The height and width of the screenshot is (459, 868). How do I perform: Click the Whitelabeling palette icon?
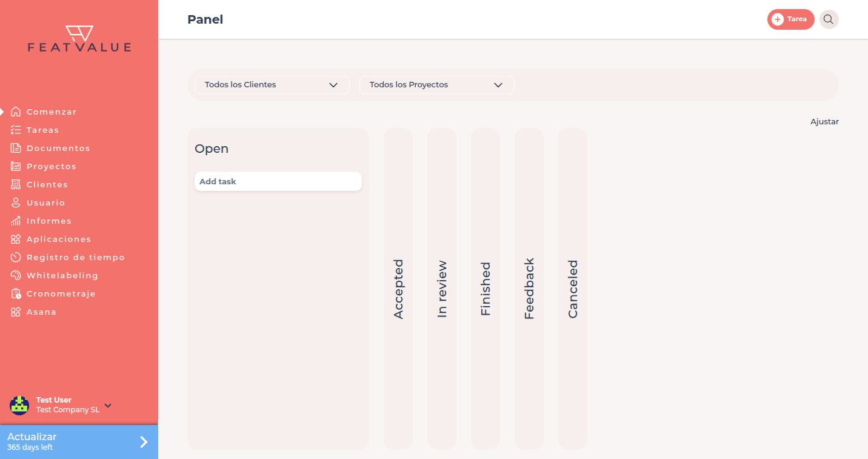click(x=16, y=275)
